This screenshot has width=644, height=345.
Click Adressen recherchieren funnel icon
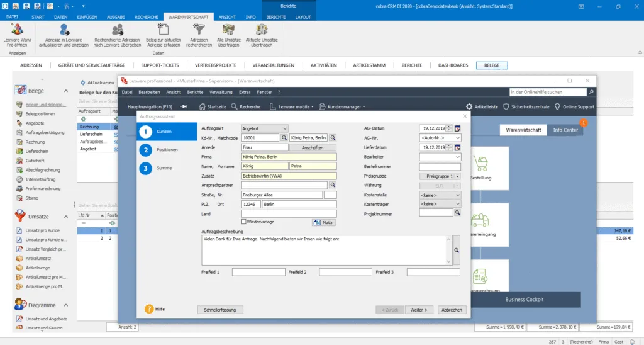coord(199,30)
